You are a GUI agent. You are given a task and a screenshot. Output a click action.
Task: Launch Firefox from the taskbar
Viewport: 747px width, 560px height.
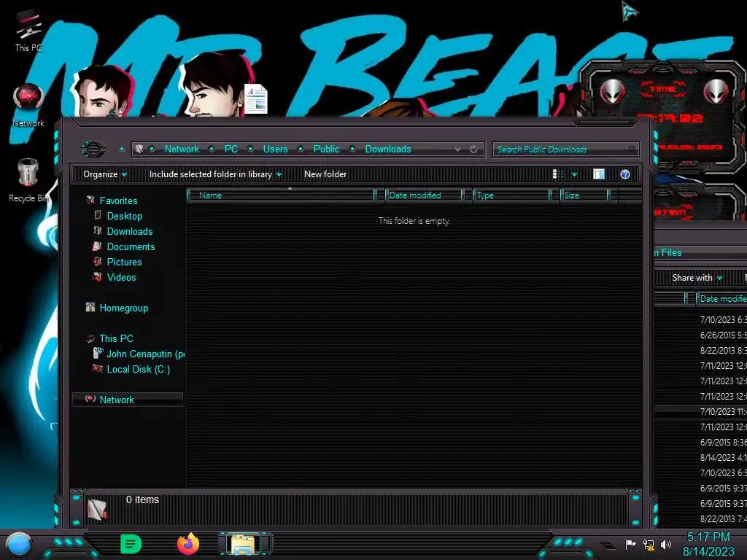188,544
